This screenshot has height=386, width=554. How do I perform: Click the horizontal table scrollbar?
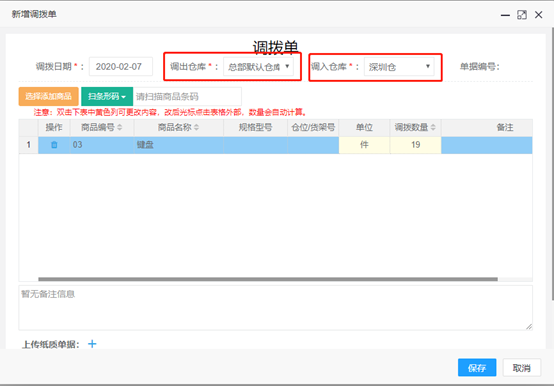click(x=268, y=279)
